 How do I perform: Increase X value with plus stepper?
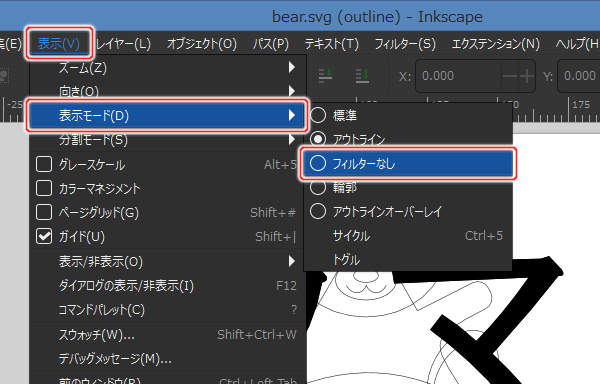[527, 76]
